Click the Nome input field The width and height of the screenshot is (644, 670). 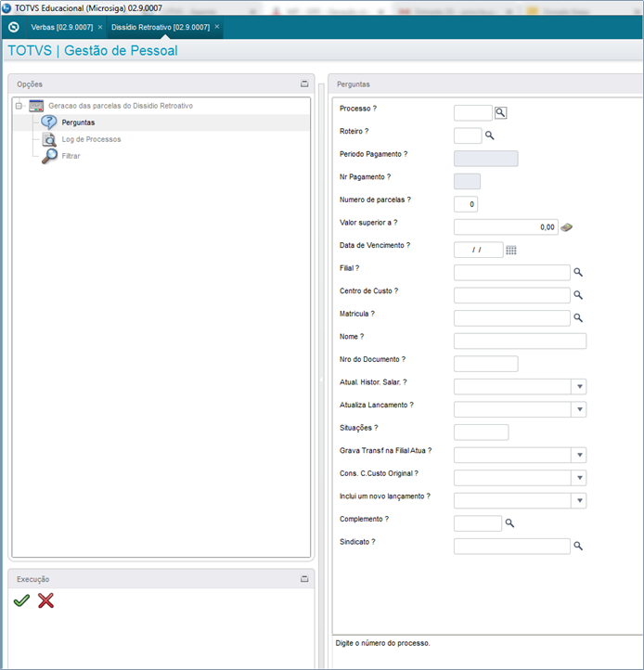click(520, 341)
